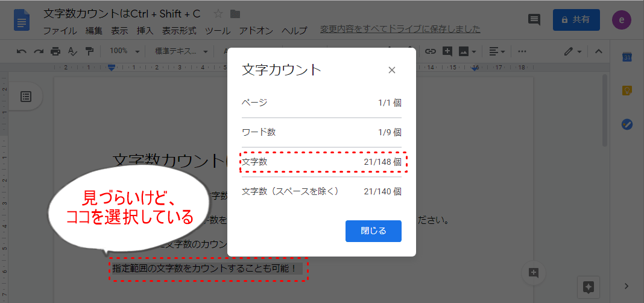Screen dimensions: 644x303
Task: Open the paragraph style dropdown
Action: coord(181,51)
